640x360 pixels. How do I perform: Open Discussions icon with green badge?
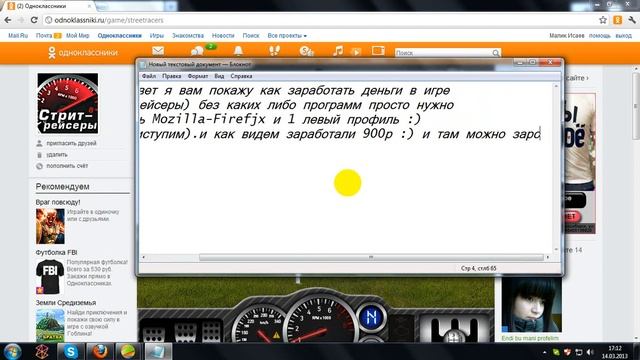[198, 51]
